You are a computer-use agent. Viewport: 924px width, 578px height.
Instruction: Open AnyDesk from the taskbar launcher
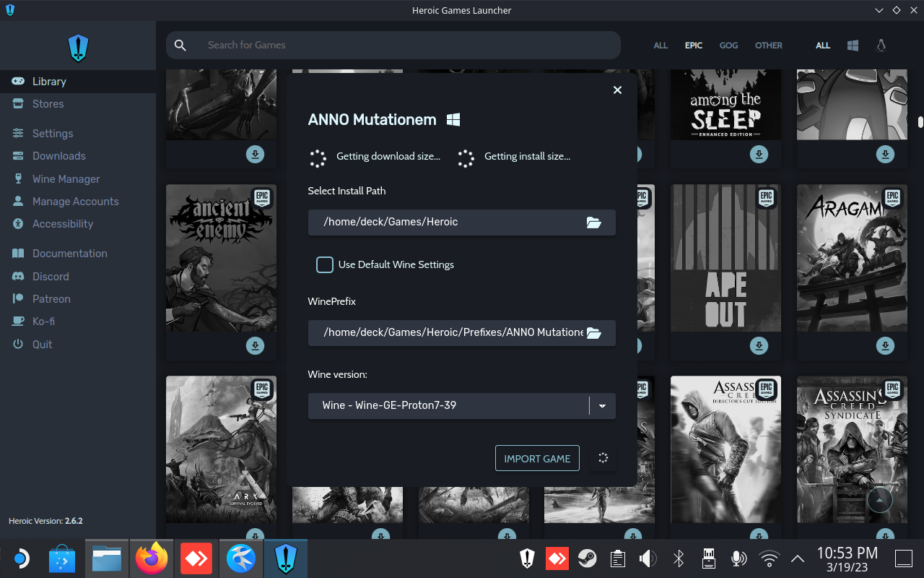click(x=196, y=558)
